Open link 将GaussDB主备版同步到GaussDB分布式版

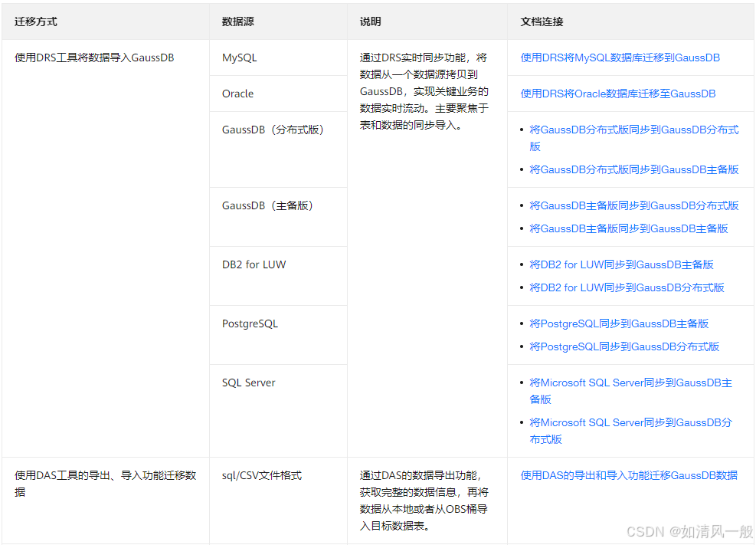[634, 206]
